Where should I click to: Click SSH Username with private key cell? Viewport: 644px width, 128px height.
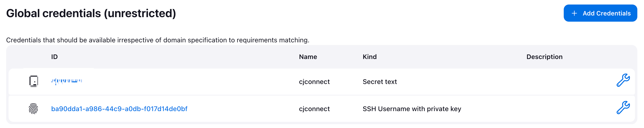click(412, 109)
